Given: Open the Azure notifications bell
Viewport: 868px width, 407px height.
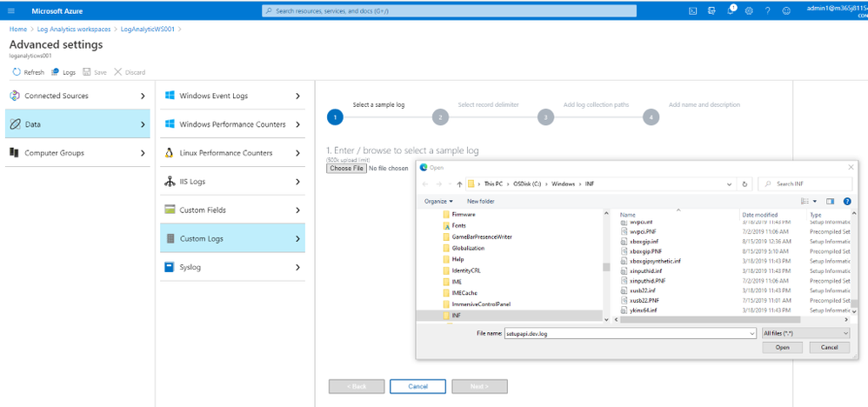Looking at the screenshot, I should (x=731, y=10).
